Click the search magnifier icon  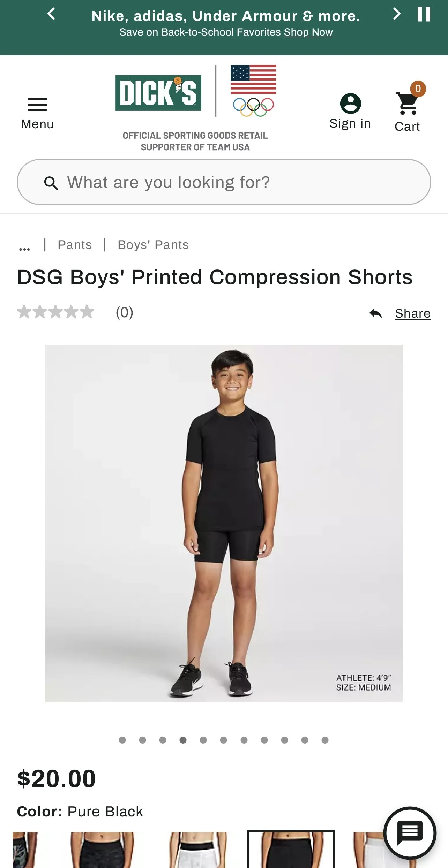coord(51,183)
